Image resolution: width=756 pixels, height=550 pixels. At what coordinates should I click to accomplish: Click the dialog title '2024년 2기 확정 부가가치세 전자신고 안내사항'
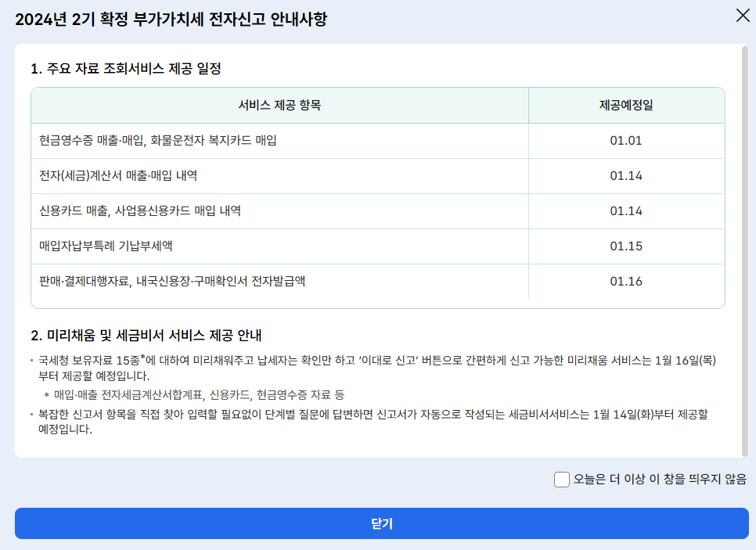point(171,20)
